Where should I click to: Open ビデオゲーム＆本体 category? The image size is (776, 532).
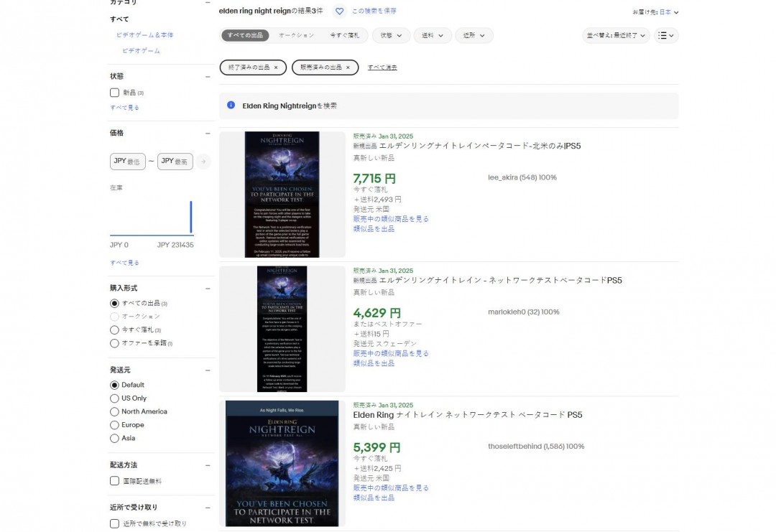coord(144,35)
